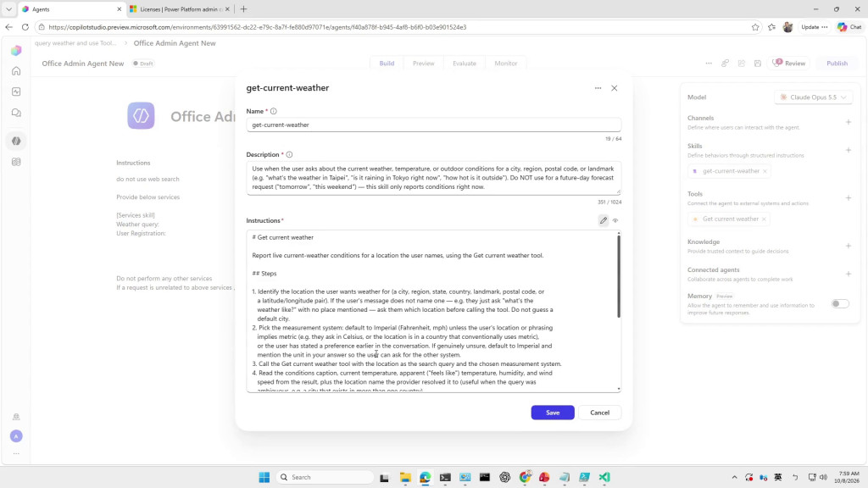Click the pencil edit icon beside Instructions
The height and width of the screenshot is (488, 868).
(x=604, y=220)
